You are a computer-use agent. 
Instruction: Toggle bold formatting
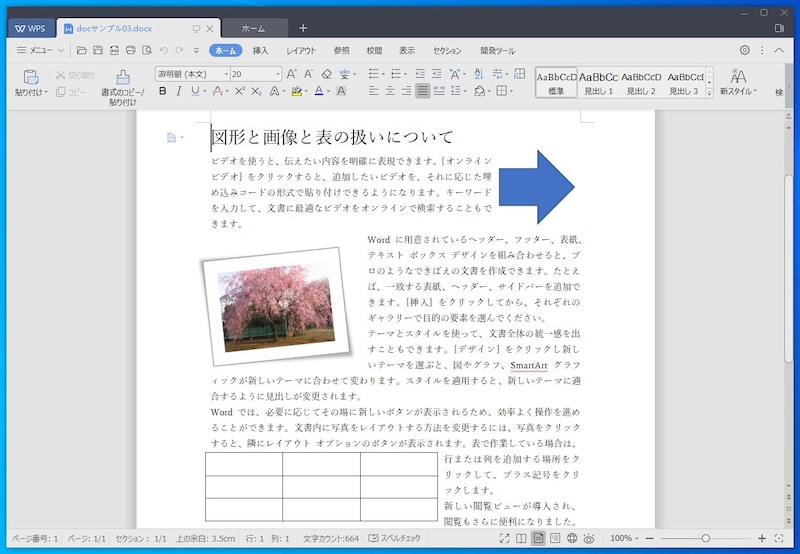163,91
